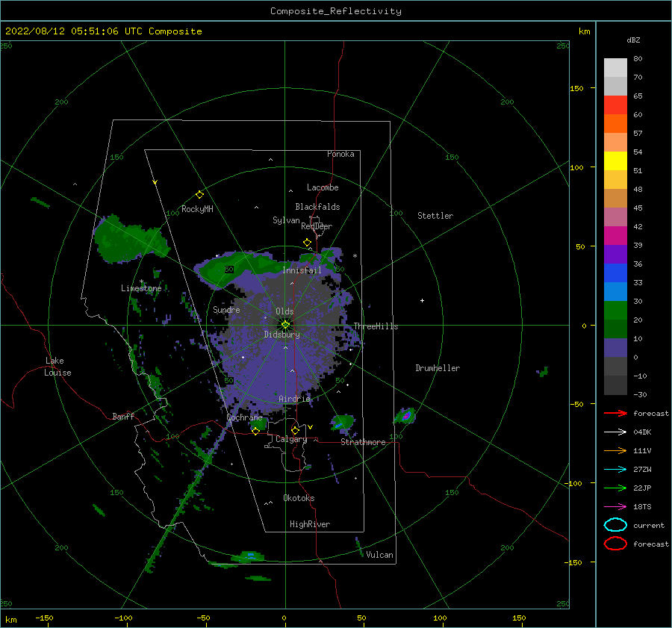The width and height of the screenshot is (672, 628).
Task: Click the magenta 42–39 dBZ swatch
Action: point(615,236)
